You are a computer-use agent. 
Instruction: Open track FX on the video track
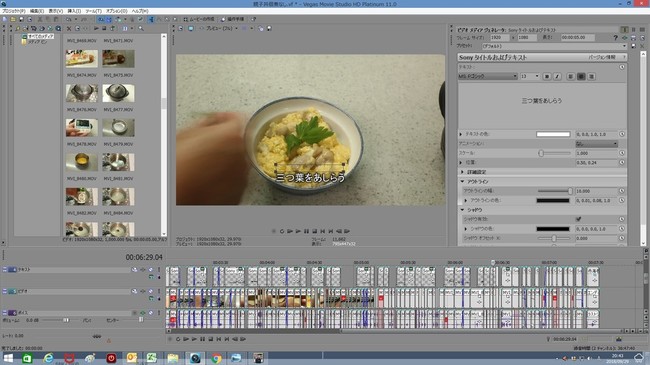[143, 291]
